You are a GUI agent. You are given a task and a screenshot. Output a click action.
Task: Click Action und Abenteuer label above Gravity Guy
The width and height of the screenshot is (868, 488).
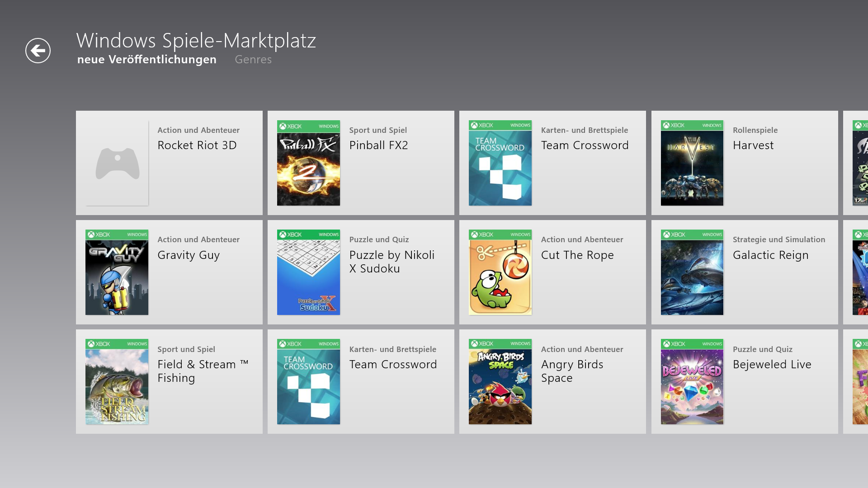[x=198, y=239]
